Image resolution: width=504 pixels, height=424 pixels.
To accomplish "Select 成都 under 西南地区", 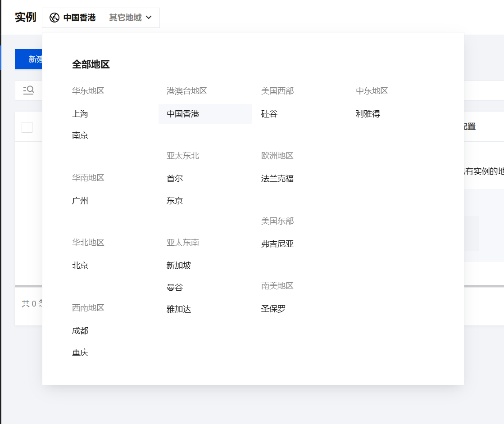I will pyautogui.click(x=80, y=331).
